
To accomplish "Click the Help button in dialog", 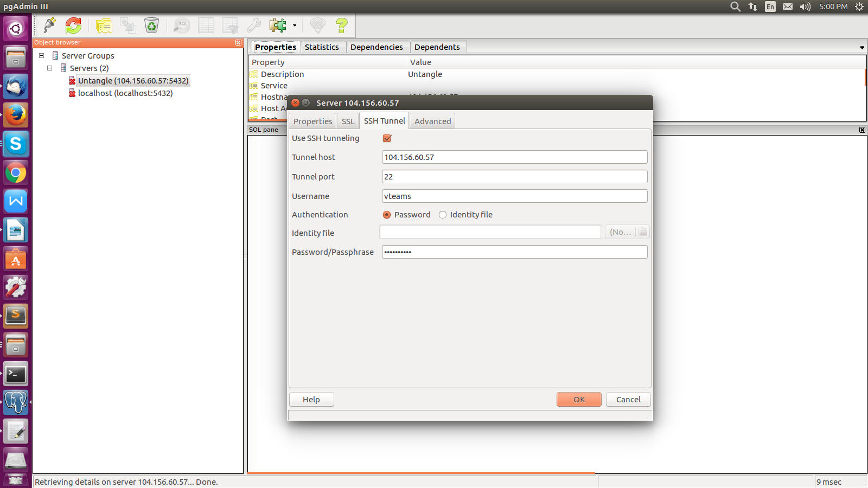I will click(311, 400).
